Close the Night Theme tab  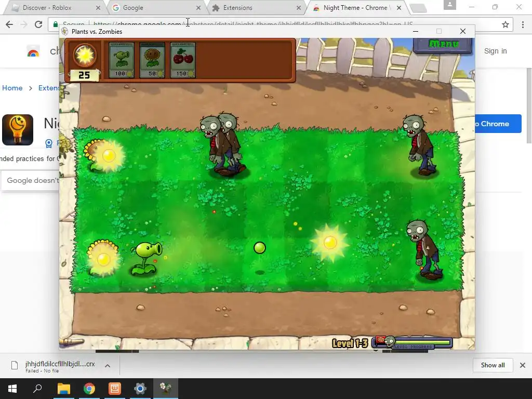(x=399, y=8)
